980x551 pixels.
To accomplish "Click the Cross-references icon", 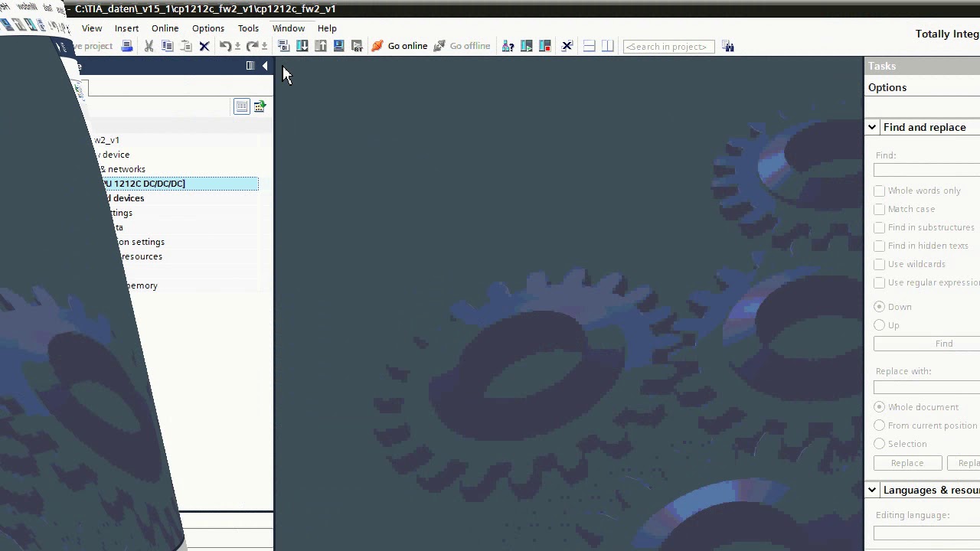I will coord(567,46).
